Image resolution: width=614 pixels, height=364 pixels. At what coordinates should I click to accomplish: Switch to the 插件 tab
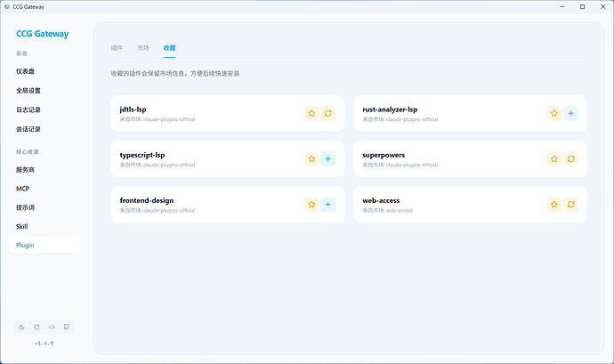[117, 48]
